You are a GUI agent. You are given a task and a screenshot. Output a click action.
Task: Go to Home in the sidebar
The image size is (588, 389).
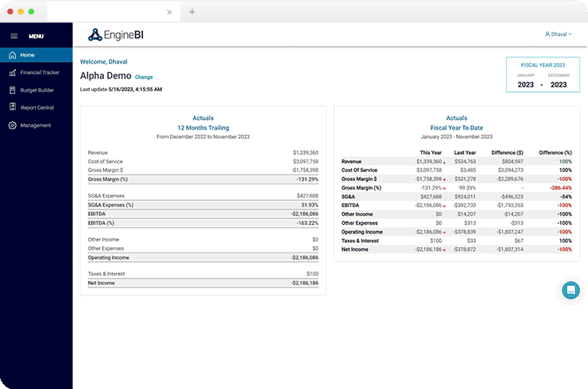[27, 55]
